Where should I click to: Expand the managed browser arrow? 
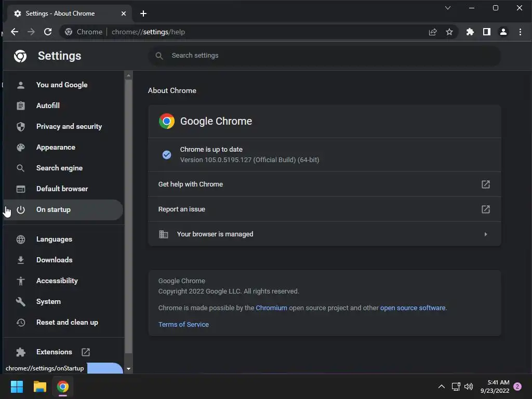click(x=486, y=234)
